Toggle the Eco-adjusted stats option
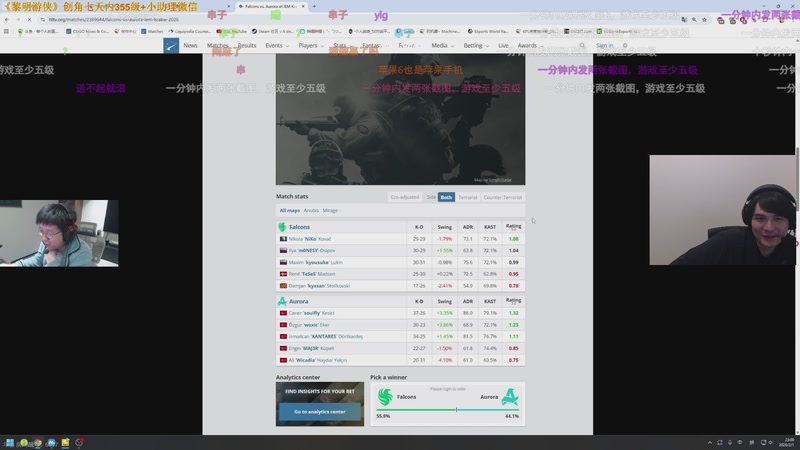The width and height of the screenshot is (800, 450). click(405, 197)
